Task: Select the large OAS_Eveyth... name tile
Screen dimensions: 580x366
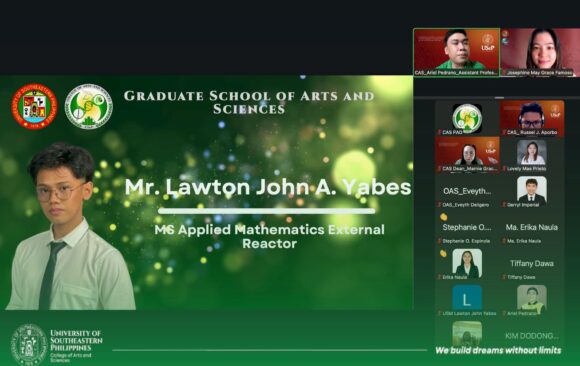Action: click(x=467, y=191)
